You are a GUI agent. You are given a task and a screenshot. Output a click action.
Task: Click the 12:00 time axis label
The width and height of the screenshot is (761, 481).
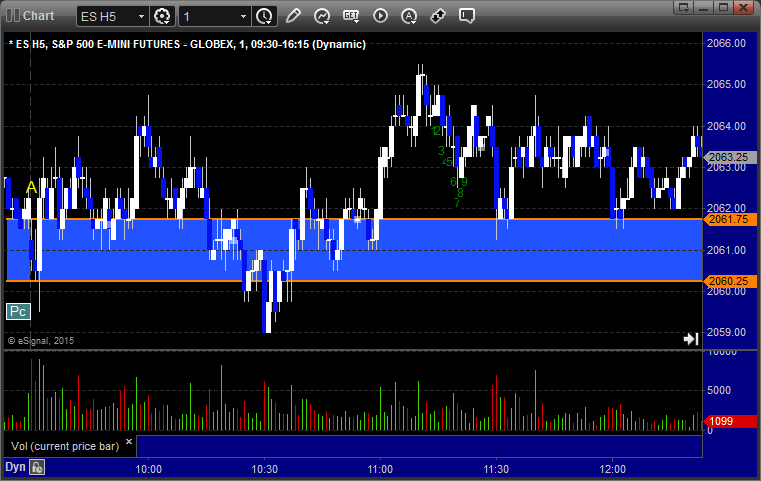[x=612, y=469]
